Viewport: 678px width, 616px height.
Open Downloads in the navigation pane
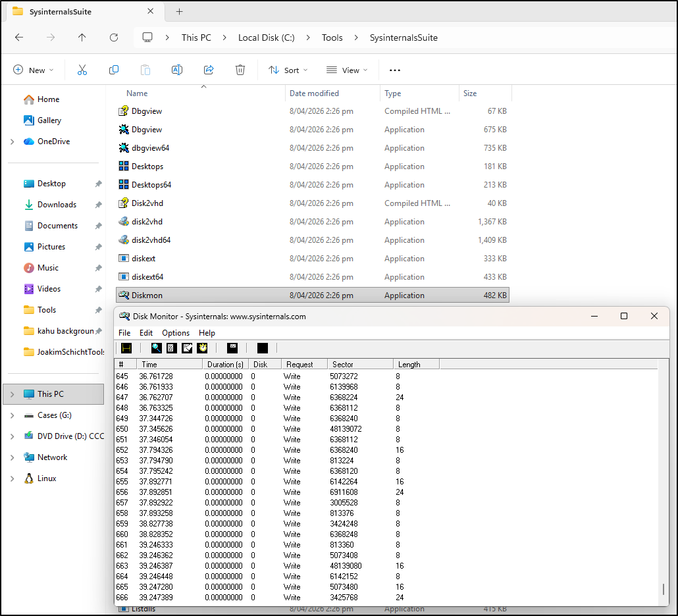tap(50, 205)
